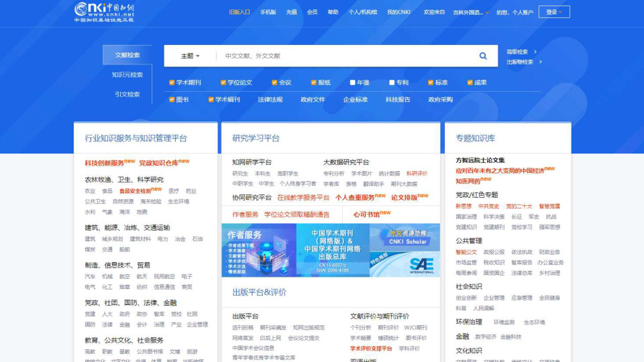644x362 pixels.
Task: Uncheck the 学术辑刊 checkbox
Action: pyautogui.click(x=211, y=99)
